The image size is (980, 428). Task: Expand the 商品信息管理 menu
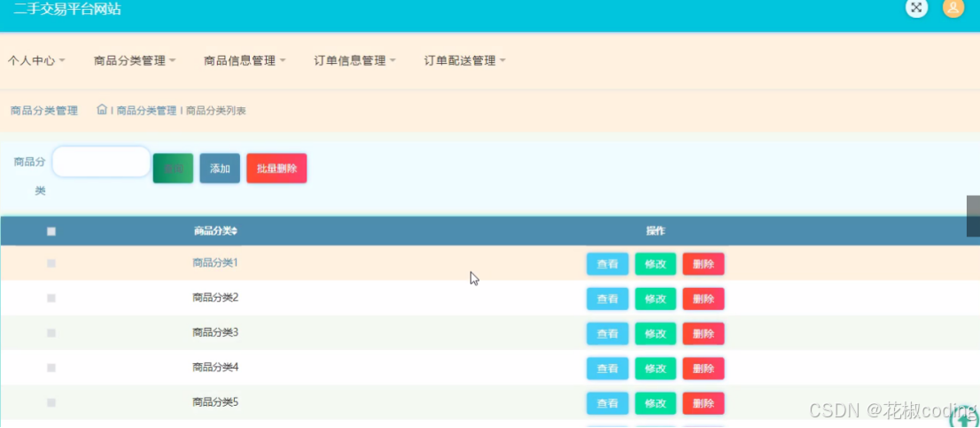pos(245,60)
